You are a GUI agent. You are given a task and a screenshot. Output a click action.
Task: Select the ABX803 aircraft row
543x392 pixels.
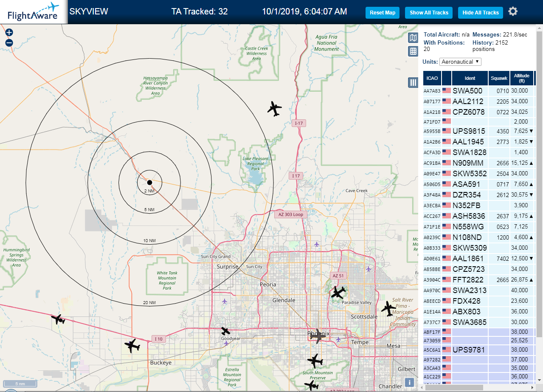click(x=478, y=312)
